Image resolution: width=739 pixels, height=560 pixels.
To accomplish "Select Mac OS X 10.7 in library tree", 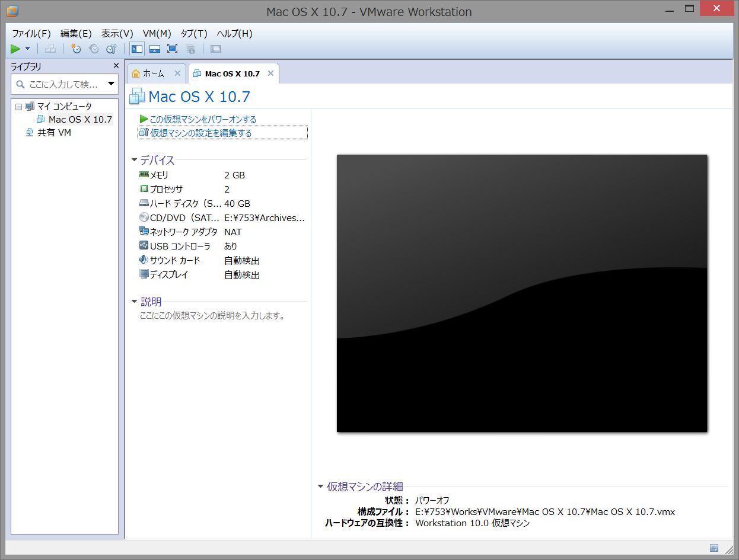I will pyautogui.click(x=80, y=120).
